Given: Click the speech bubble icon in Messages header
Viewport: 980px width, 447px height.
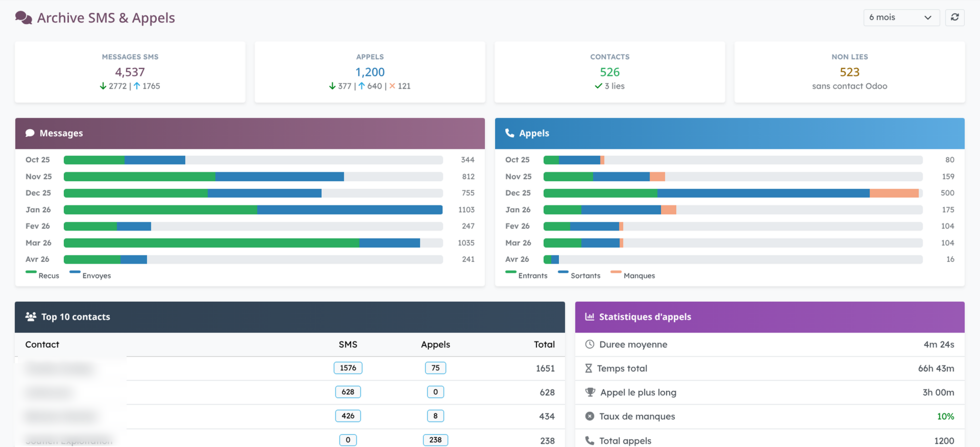Looking at the screenshot, I should click(x=30, y=133).
